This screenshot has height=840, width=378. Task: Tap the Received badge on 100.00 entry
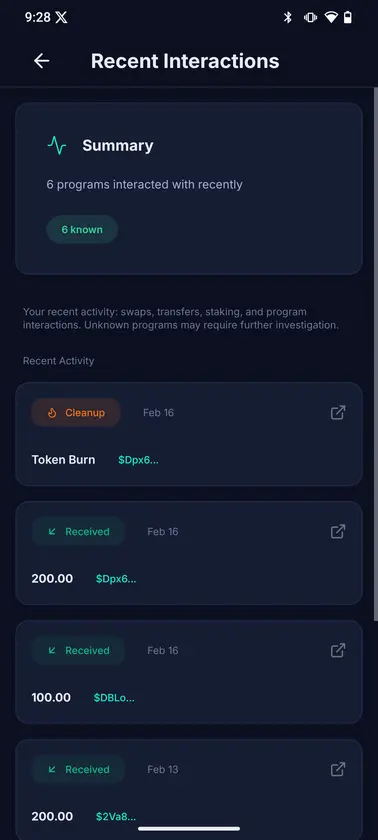coord(78,650)
